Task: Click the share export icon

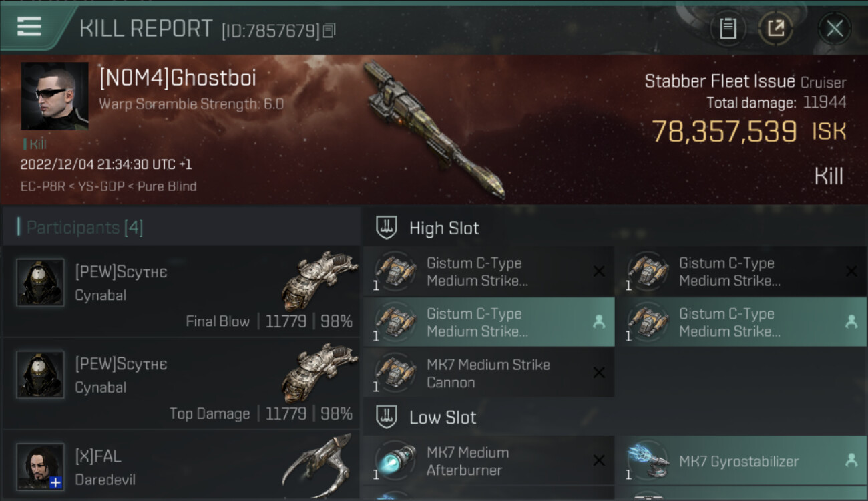Action: click(776, 28)
